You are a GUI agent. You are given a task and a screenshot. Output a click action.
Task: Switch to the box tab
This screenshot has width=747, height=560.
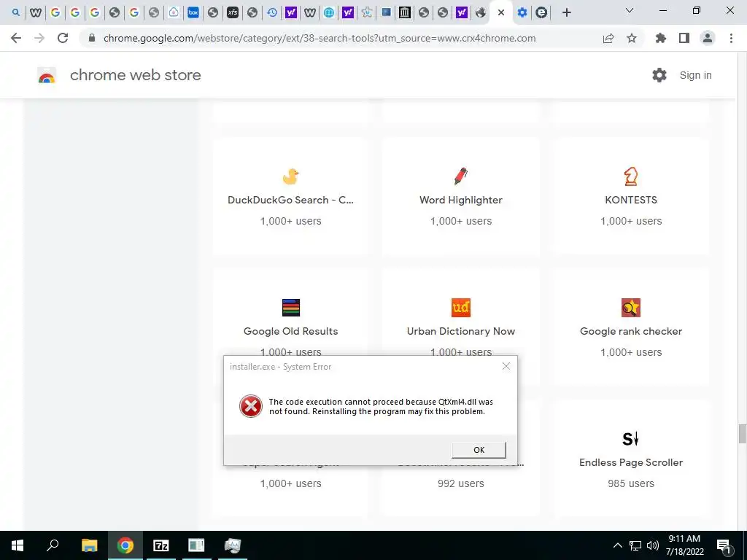click(193, 12)
